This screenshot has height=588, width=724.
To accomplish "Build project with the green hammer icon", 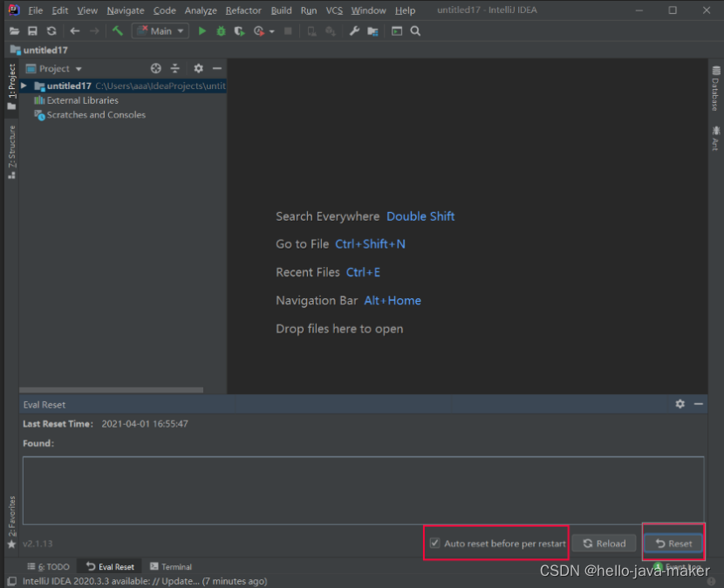I will (117, 31).
